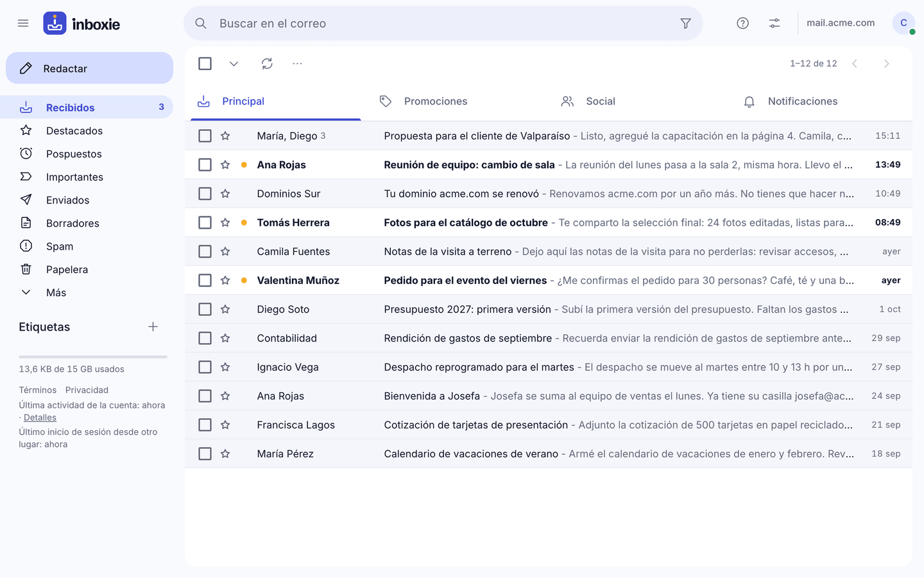The image size is (924, 578).
Task: Open the Borradores folder
Action: point(87,223)
